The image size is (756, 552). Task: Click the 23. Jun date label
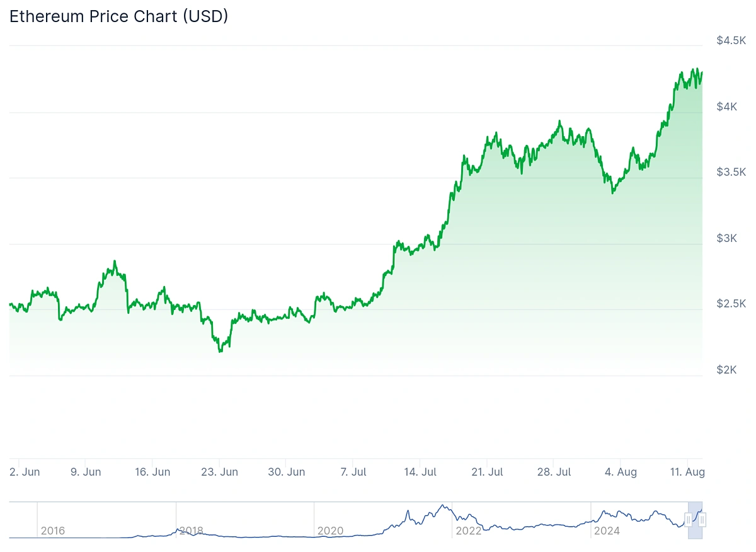[x=219, y=472]
